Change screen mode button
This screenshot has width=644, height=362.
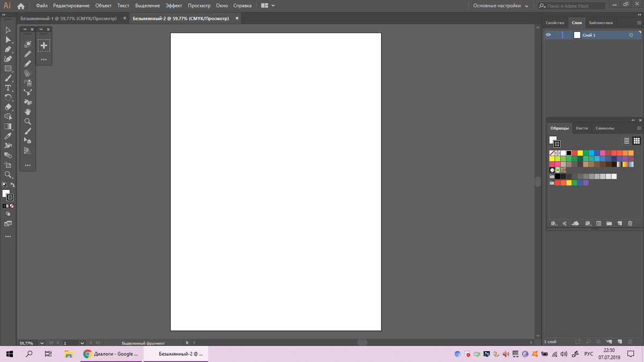pos(8,223)
